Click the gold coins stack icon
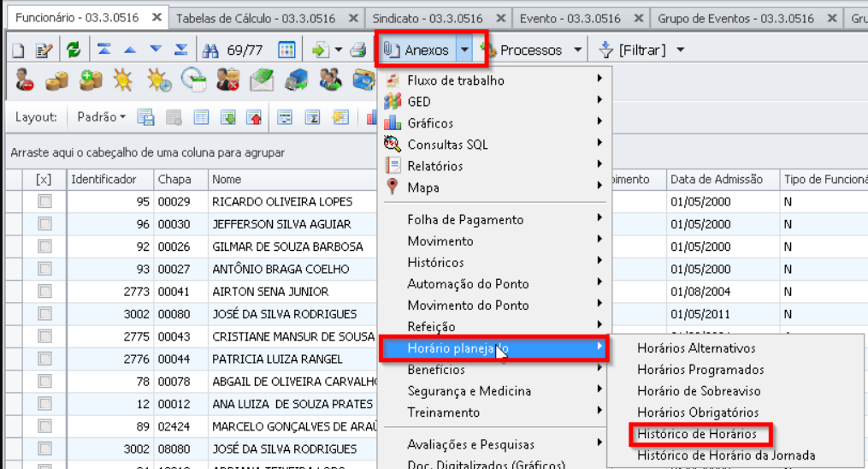 (56, 80)
